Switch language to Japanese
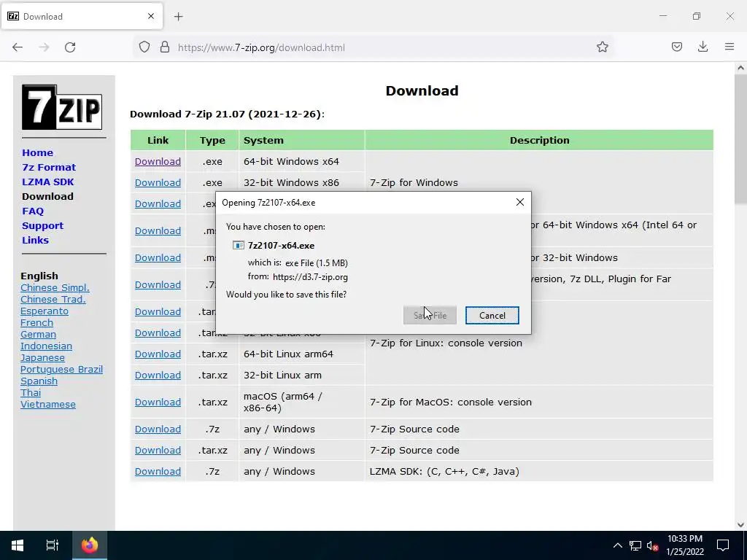747x560 pixels. pyautogui.click(x=42, y=357)
